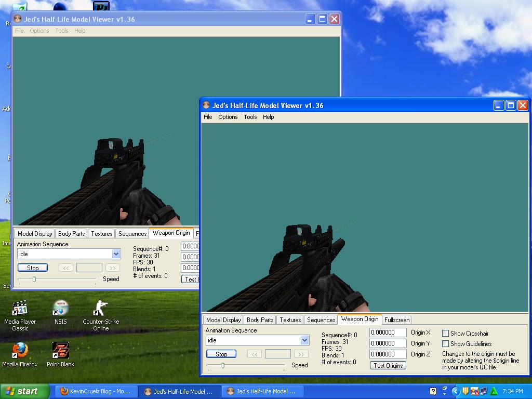Click Stop button in back window

point(33,268)
